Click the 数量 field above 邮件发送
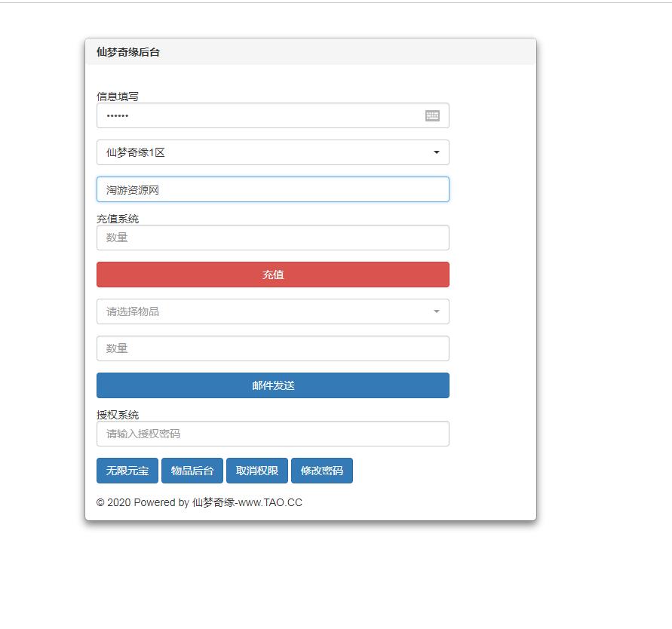This screenshot has height=629, width=672. (x=272, y=348)
